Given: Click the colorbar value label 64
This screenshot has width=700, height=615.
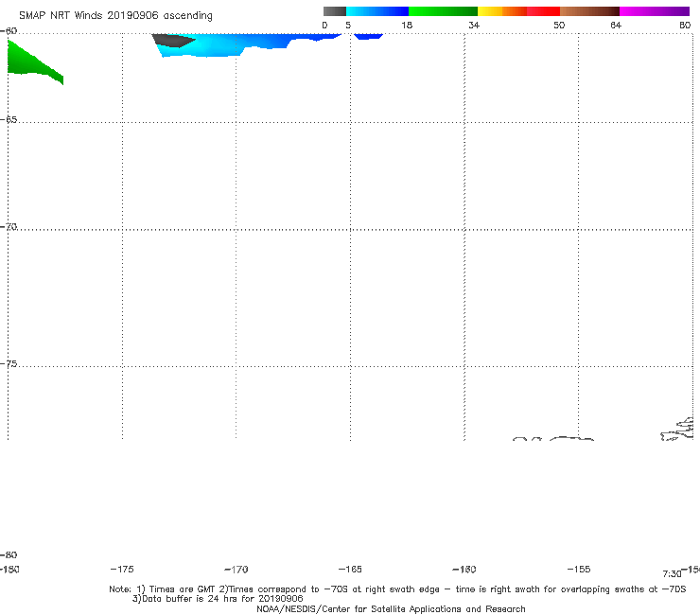Looking at the screenshot, I should tap(616, 26).
